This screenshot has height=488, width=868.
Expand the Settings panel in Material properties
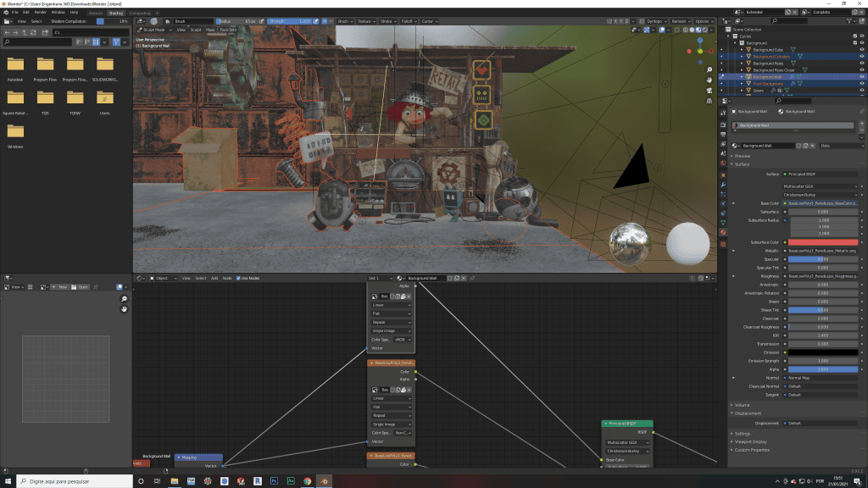pyautogui.click(x=741, y=434)
